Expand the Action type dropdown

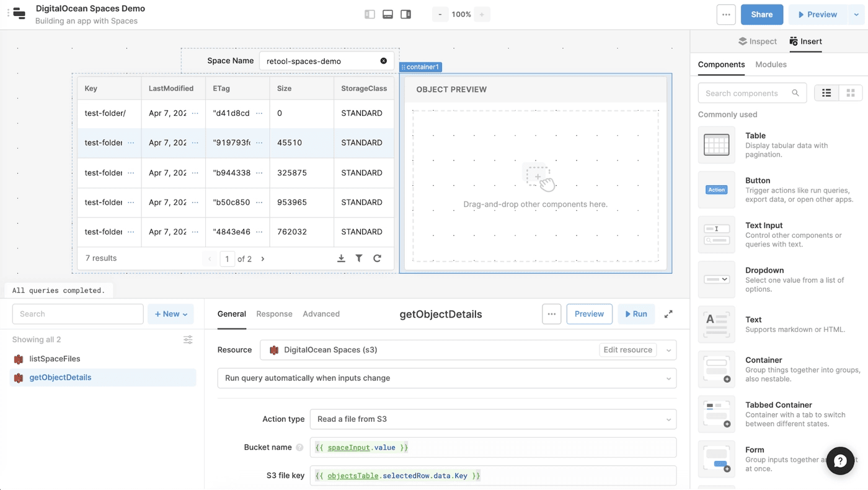493,419
